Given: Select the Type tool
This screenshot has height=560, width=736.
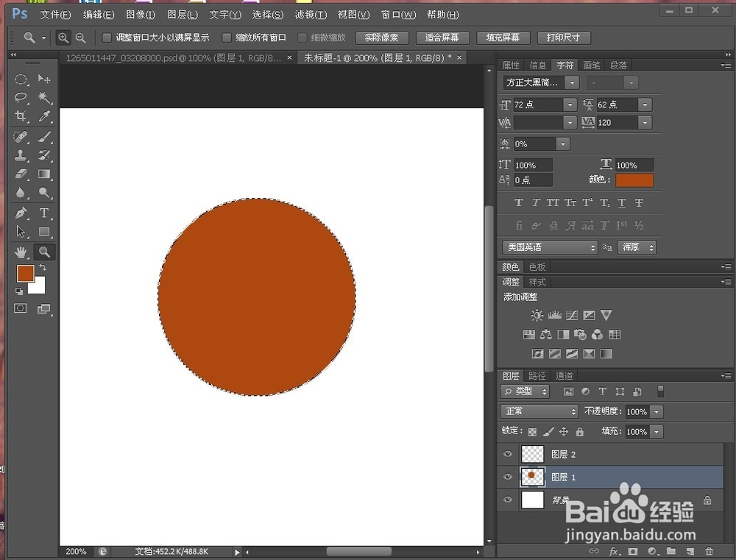Looking at the screenshot, I should pos(44,213).
